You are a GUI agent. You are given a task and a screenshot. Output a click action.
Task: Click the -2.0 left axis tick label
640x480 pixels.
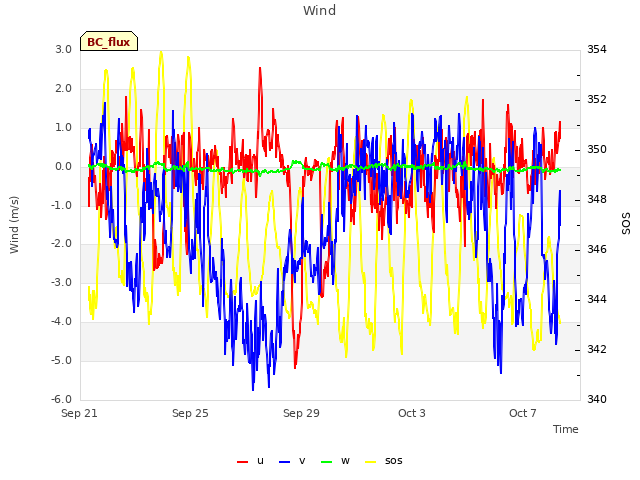coord(62,244)
